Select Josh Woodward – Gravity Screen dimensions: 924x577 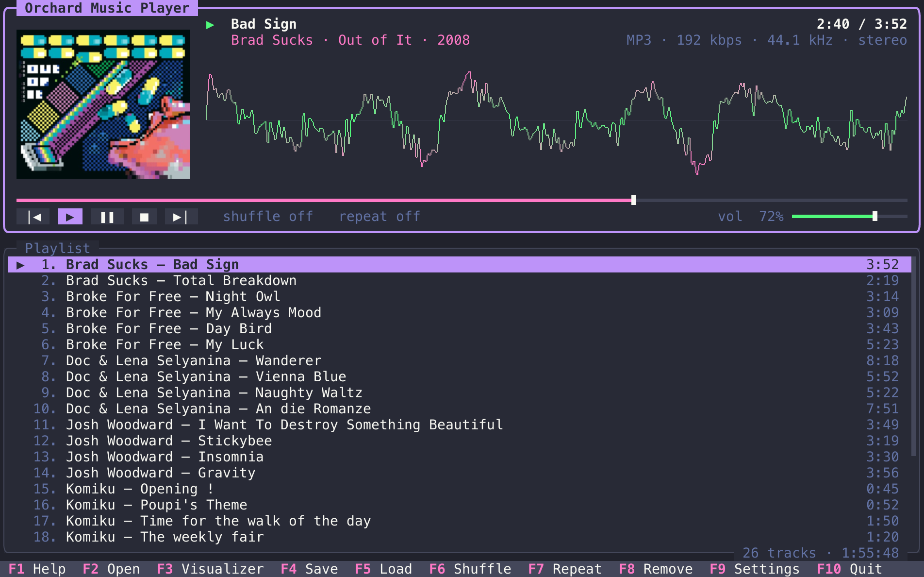(460, 473)
